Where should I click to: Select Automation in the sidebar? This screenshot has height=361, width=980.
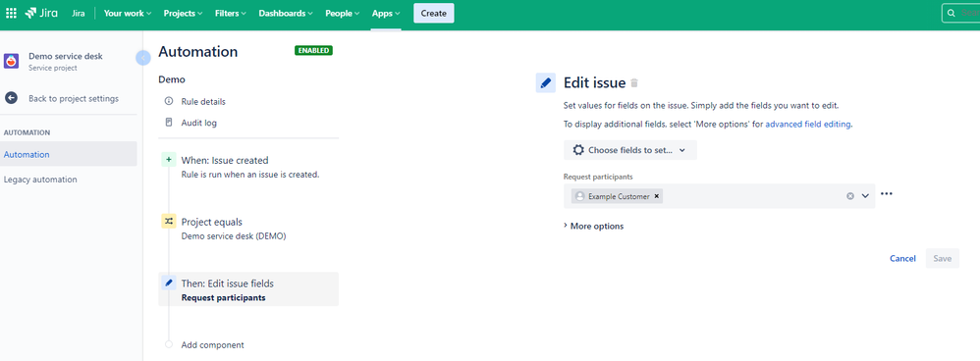click(x=68, y=154)
